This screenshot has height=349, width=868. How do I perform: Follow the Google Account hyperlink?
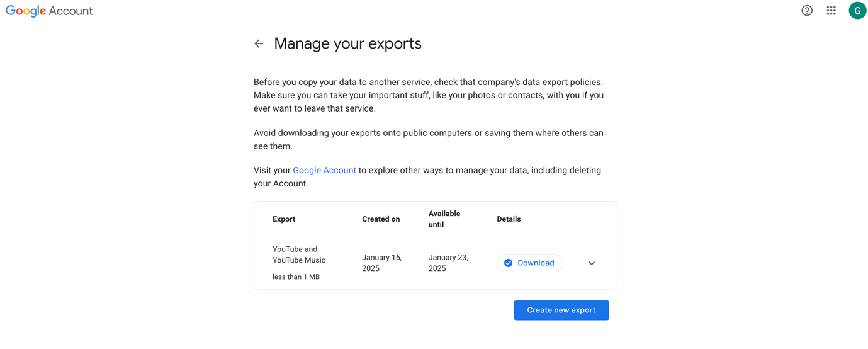(x=324, y=170)
